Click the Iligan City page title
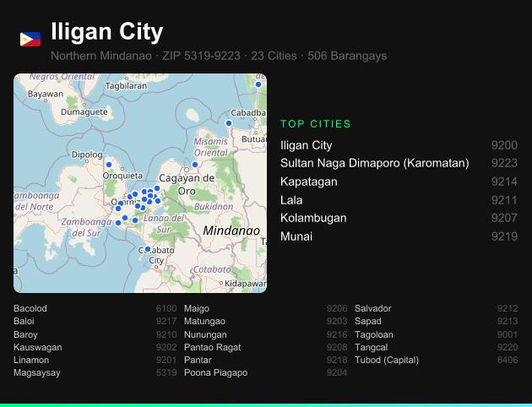The image size is (532, 407). pos(107,32)
